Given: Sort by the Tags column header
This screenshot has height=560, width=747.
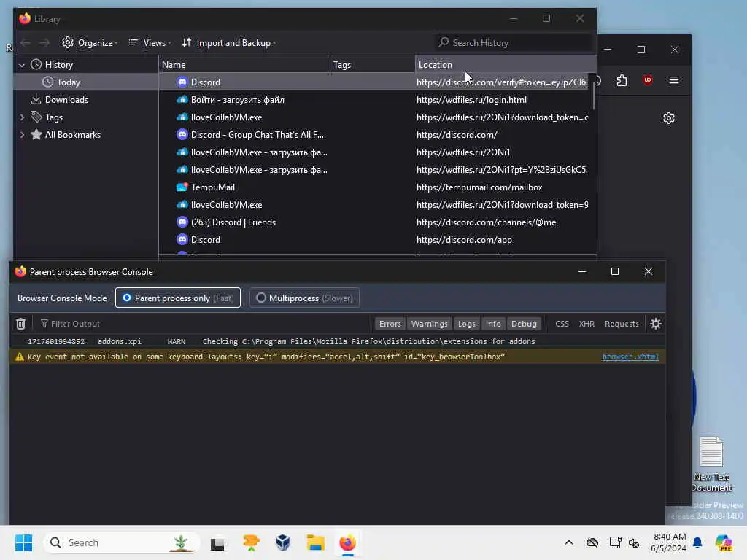Looking at the screenshot, I should pyautogui.click(x=373, y=65).
